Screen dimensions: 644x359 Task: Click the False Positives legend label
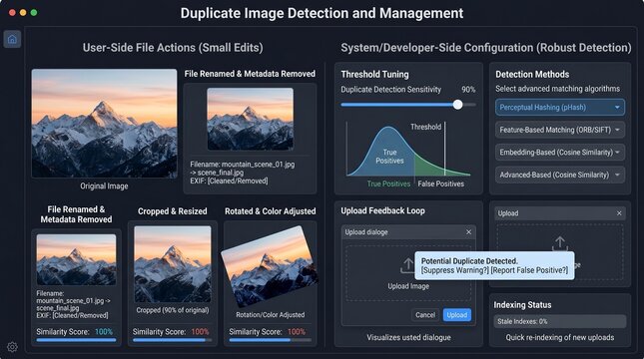click(x=440, y=183)
